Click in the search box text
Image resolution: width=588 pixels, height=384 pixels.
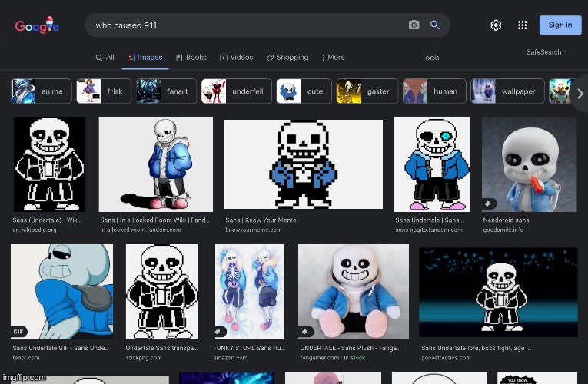pos(126,25)
